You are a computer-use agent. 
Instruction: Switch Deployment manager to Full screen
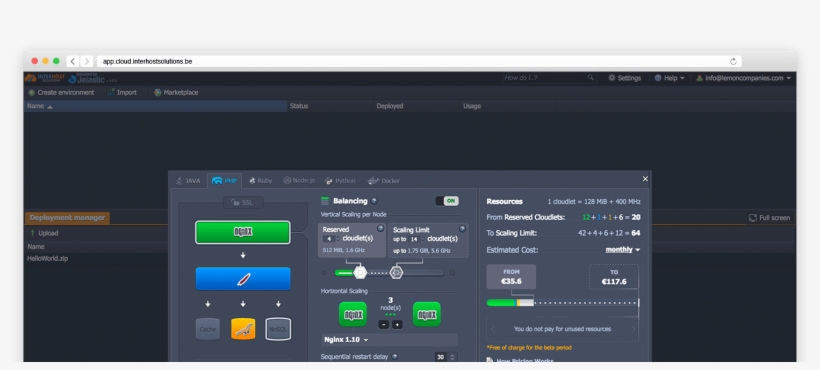pyautogui.click(x=769, y=218)
